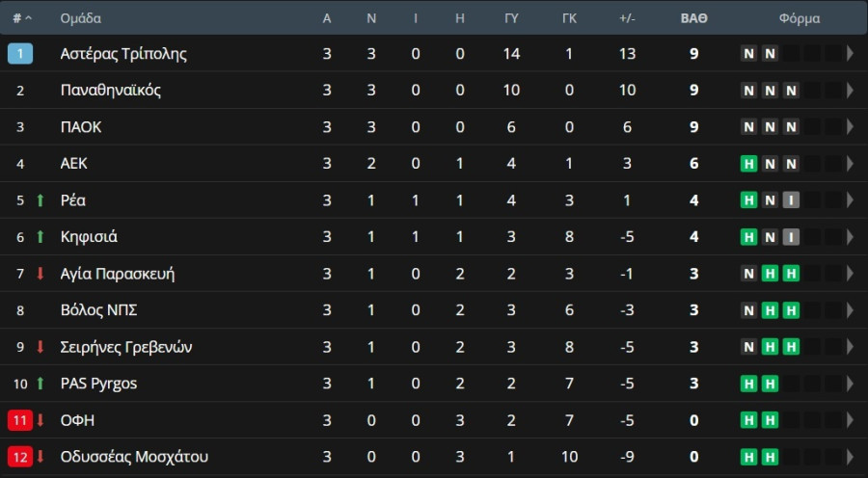The width and height of the screenshot is (868, 478).
Task: Sort table by the # position column
Action: pyautogui.click(x=22, y=18)
